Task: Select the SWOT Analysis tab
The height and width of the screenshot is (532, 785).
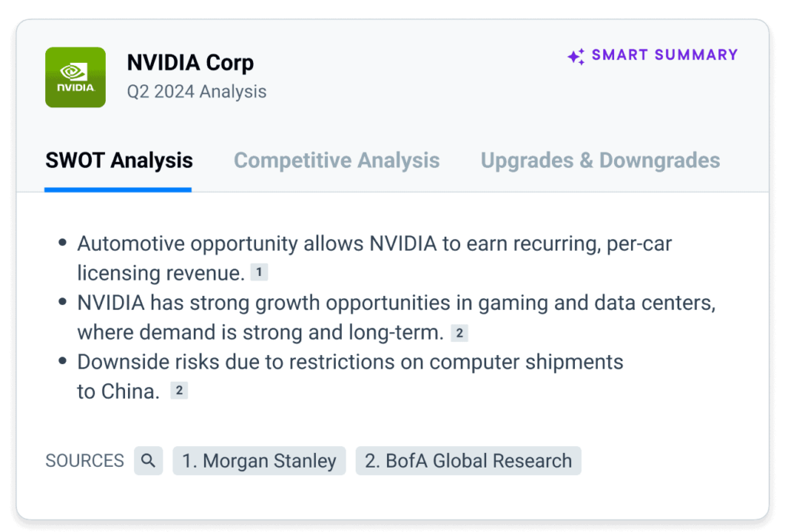Action: (119, 160)
